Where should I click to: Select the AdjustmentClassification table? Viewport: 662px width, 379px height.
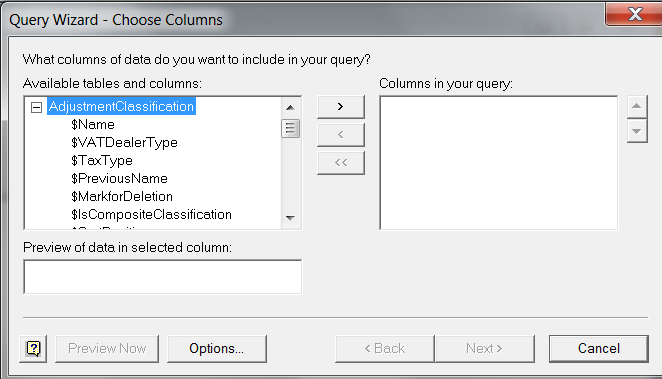[x=121, y=106]
